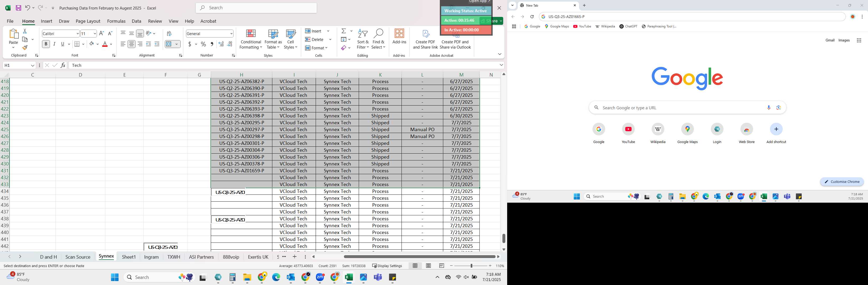Apply percent style to cells
Image resolution: width=868 pixels, height=285 pixels.
coord(203,44)
